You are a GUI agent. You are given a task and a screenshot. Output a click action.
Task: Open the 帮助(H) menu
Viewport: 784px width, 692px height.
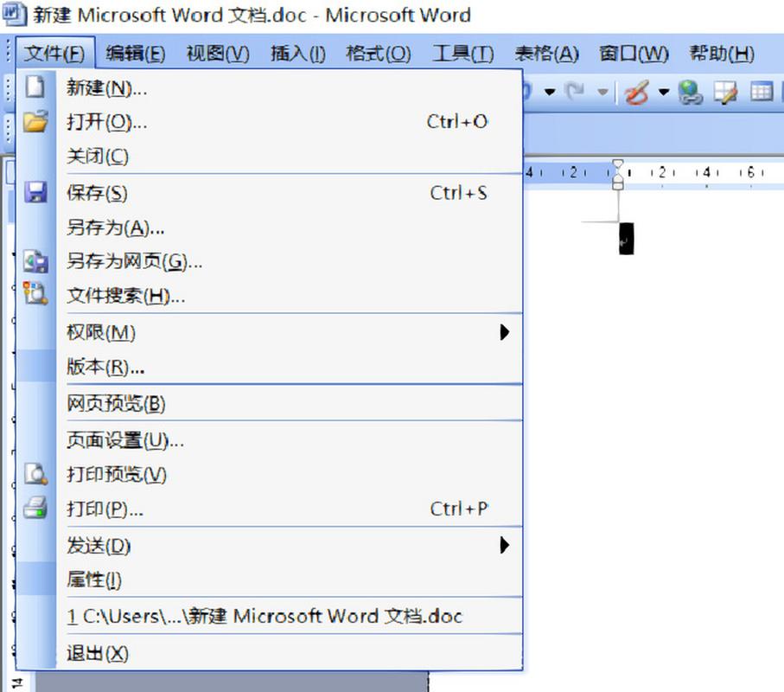[x=722, y=53]
